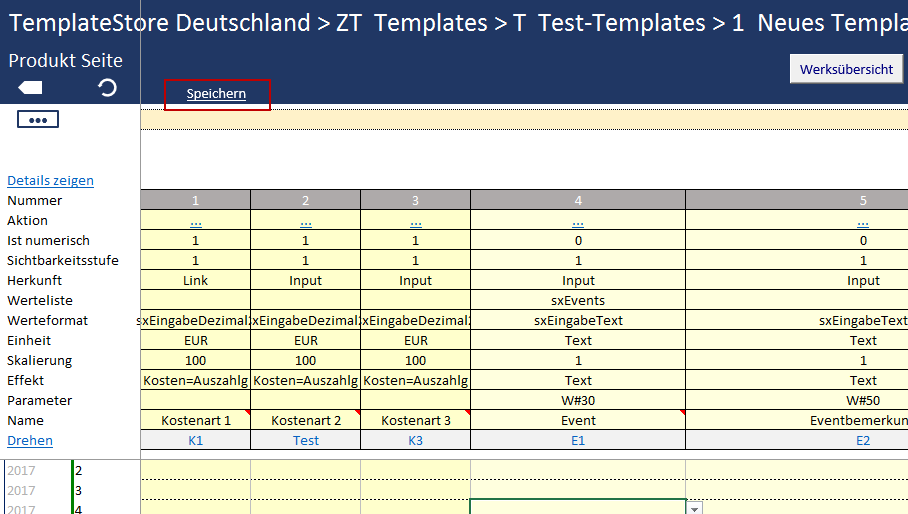The width and height of the screenshot is (908, 514).
Task: Click the circular reload arrow icon
Action: coord(107,88)
